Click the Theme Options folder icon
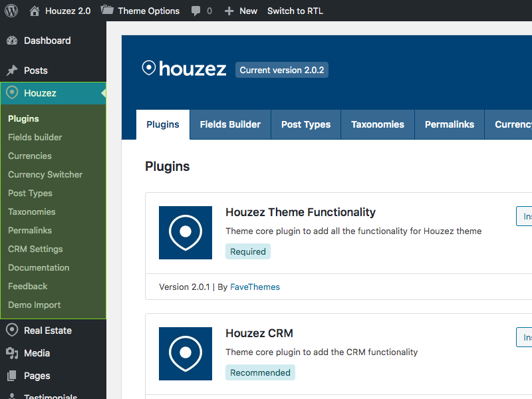The image size is (532, 399). coord(107,10)
